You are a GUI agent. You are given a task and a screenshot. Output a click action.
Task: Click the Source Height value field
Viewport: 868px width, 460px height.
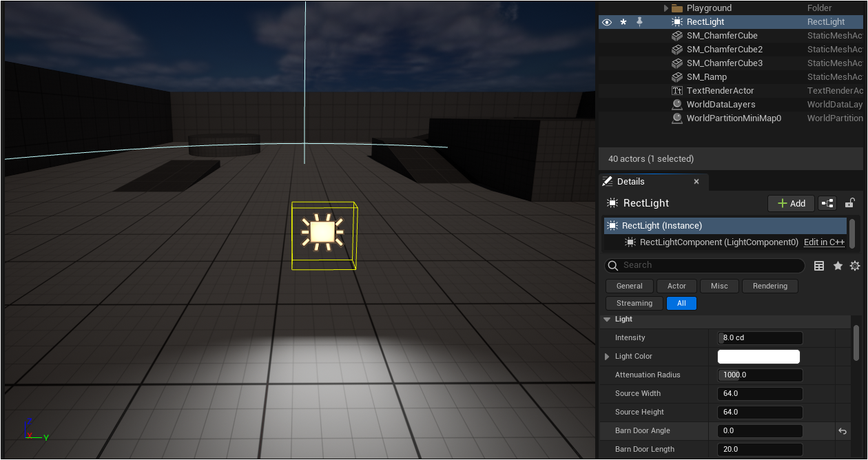coord(761,412)
